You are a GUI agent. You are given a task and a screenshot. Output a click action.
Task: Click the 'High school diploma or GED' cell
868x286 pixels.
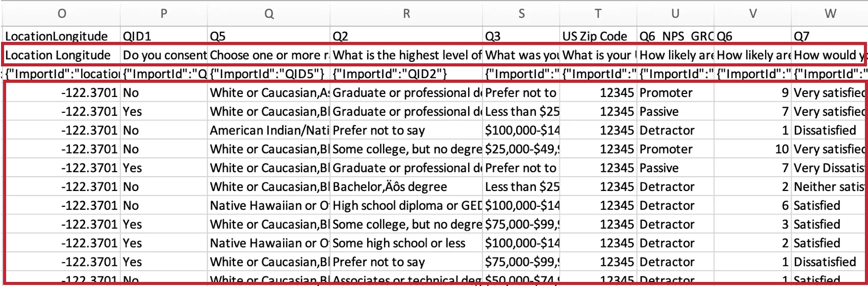(x=406, y=206)
